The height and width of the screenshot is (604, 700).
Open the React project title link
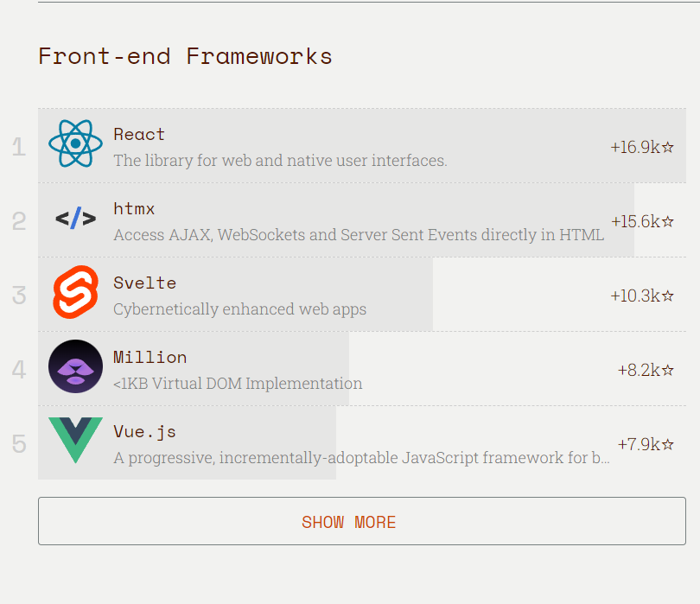(139, 135)
